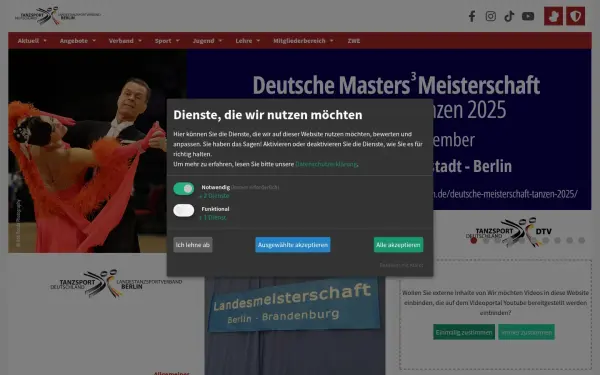Open the Facebook page icon
Image resolution: width=600 pixels, height=375 pixels.
click(472, 16)
